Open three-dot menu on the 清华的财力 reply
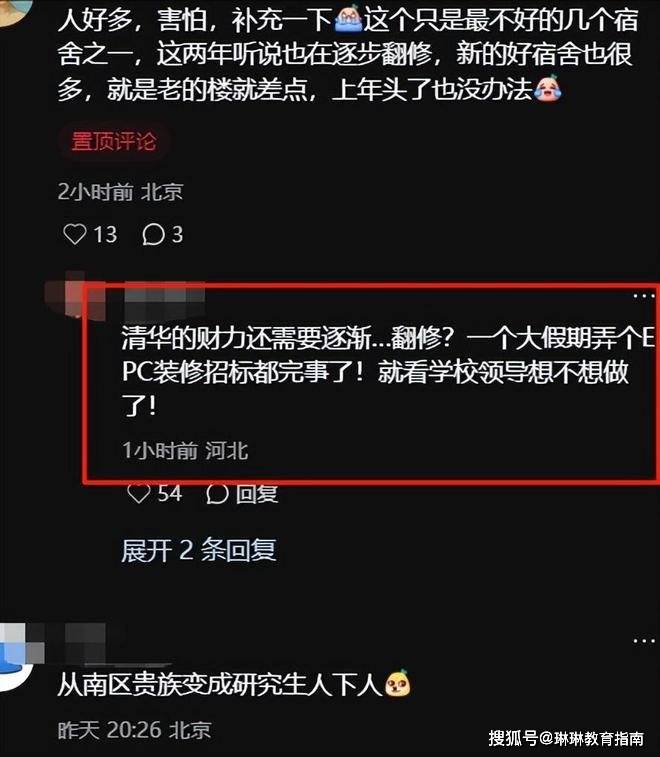 tap(644, 295)
